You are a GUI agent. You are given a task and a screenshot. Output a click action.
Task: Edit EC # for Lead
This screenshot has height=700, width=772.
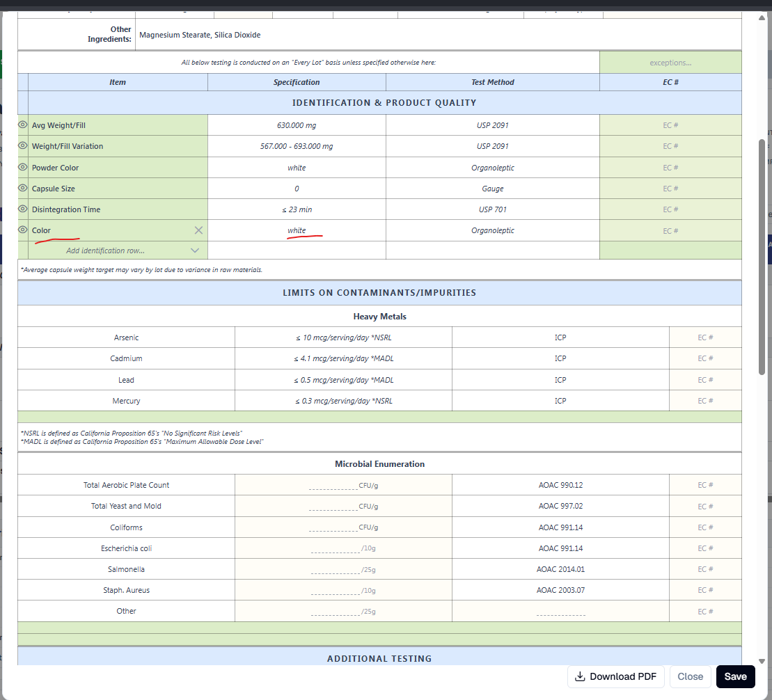click(x=705, y=380)
